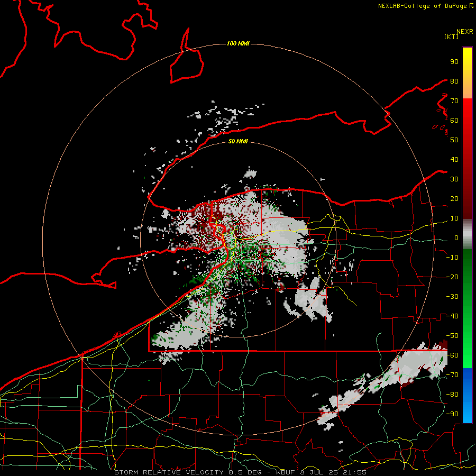This screenshot has height=476, width=476.
Task: Click the -10 value on the velocity scale
Action: tap(452, 258)
